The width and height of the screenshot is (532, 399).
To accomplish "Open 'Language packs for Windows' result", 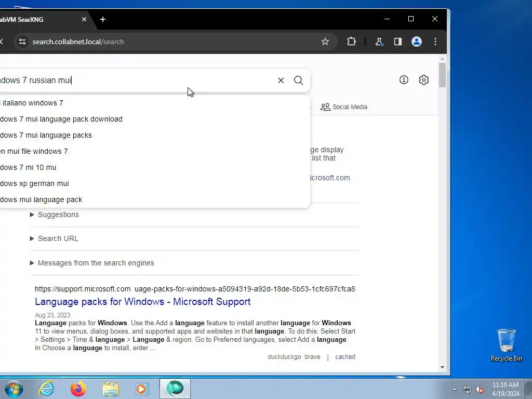I will tap(142, 301).
